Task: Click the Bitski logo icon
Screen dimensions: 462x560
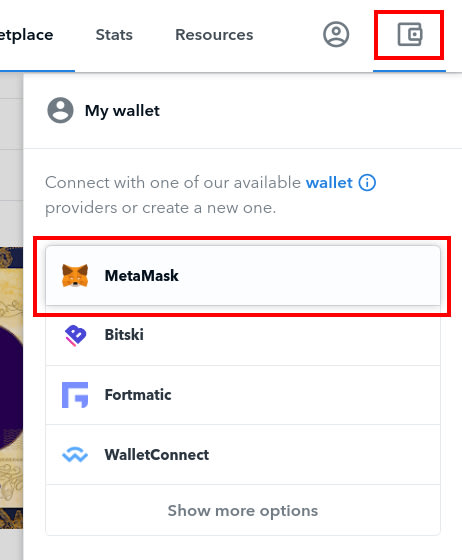Action: (x=75, y=335)
